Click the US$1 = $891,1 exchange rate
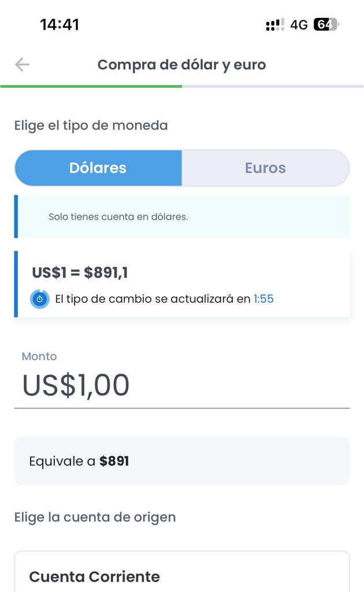364x592 pixels. tap(80, 272)
